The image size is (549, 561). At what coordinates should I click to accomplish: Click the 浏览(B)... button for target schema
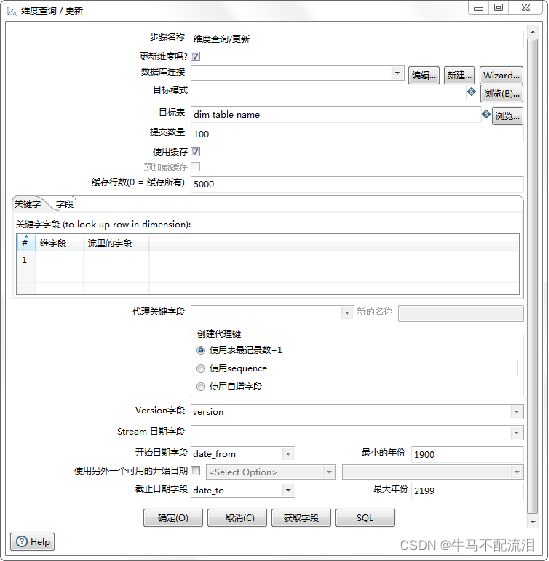[501, 94]
